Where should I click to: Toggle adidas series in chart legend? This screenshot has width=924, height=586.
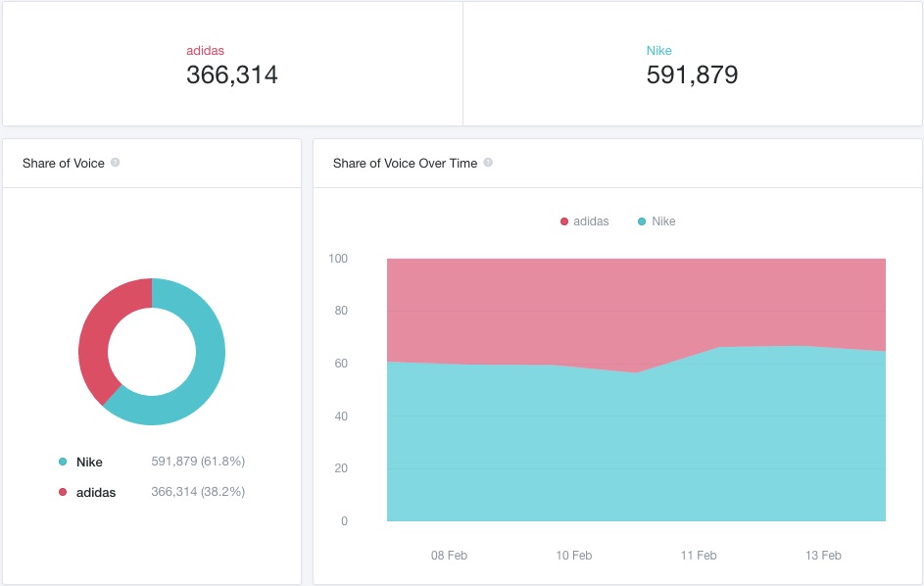pyautogui.click(x=584, y=221)
